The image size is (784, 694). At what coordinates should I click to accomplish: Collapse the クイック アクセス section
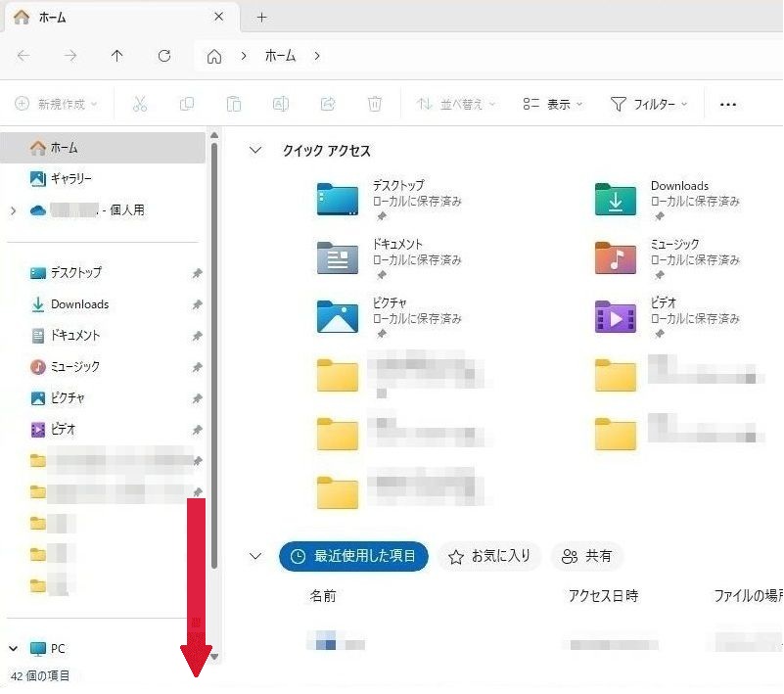(255, 151)
